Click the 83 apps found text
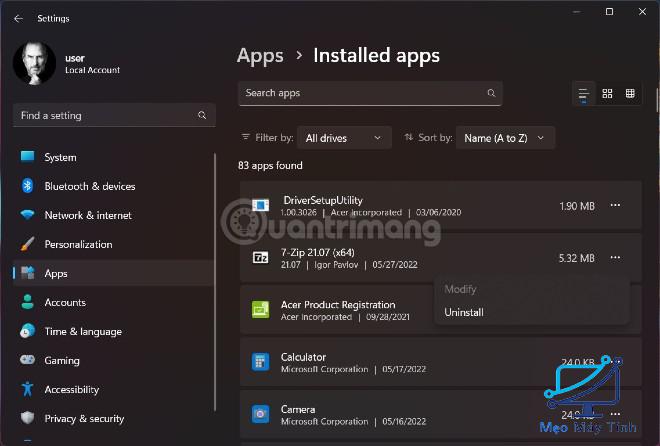The width and height of the screenshot is (660, 446). (270, 165)
